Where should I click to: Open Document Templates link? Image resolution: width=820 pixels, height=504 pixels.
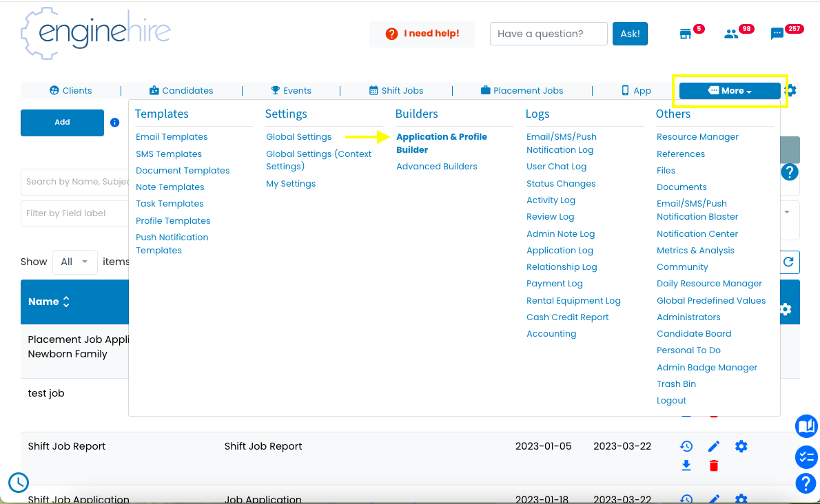(183, 171)
